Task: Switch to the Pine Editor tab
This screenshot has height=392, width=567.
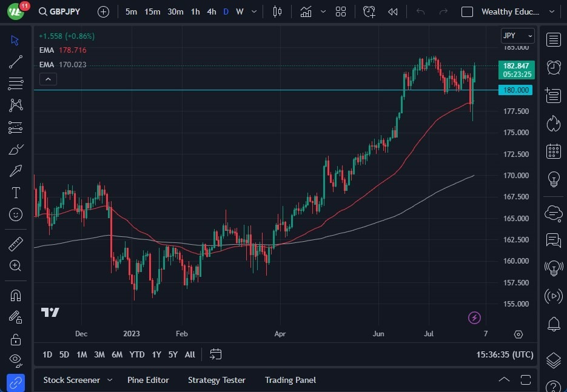Action: 148,380
